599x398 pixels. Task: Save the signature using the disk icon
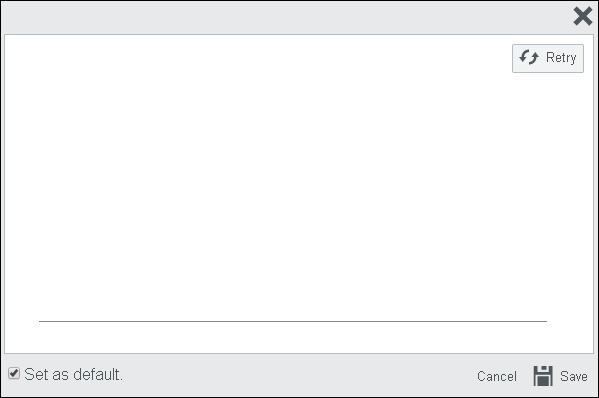tap(543, 376)
